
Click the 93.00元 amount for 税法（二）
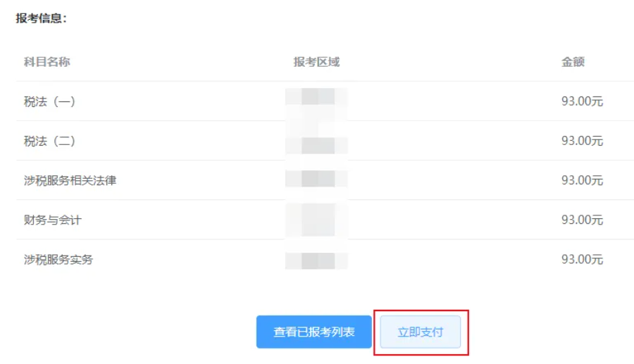pos(582,141)
